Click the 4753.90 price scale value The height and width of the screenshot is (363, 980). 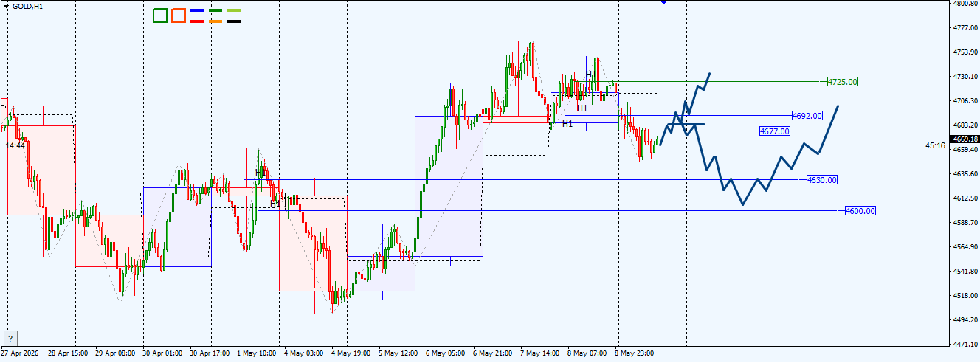click(966, 52)
